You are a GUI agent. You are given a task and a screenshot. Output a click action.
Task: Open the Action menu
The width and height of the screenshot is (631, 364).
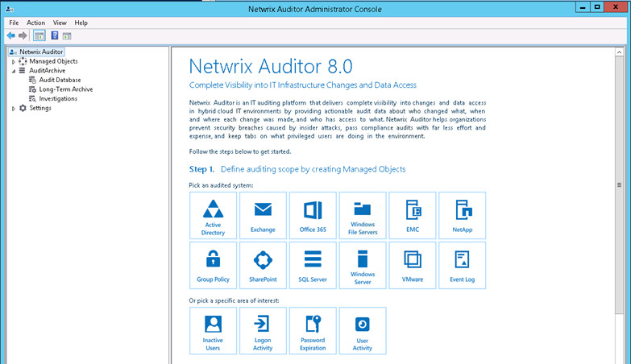pyautogui.click(x=35, y=23)
